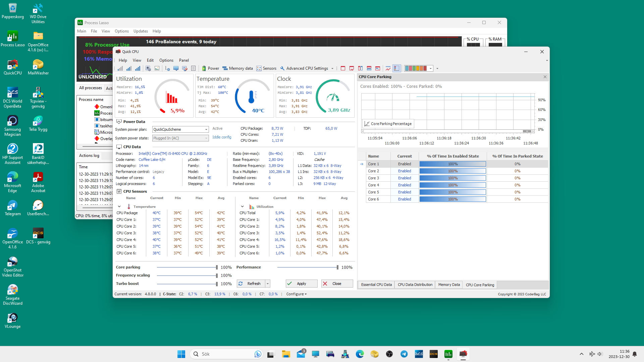Click the second red panel layout icon

[x=352, y=68]
